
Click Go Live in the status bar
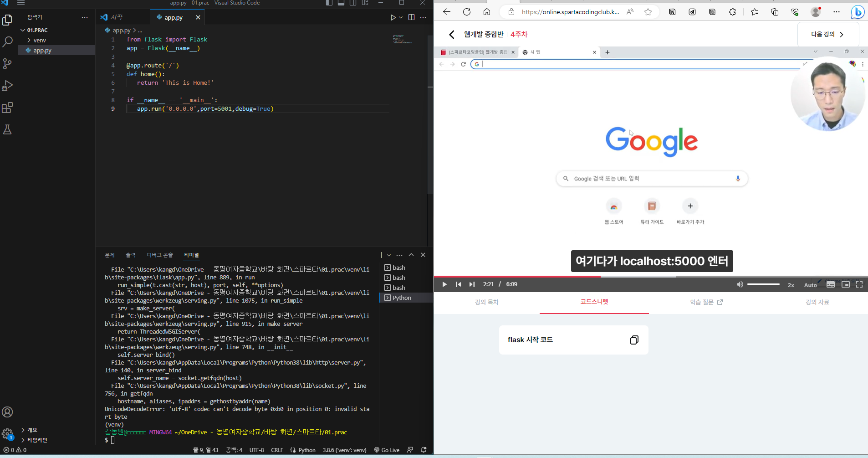387,450
